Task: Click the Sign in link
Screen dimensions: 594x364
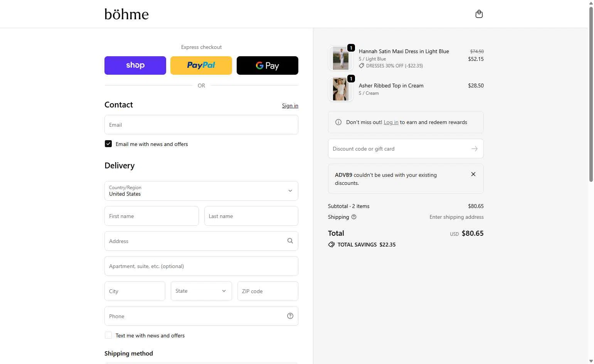Action: tap(290, 106)
